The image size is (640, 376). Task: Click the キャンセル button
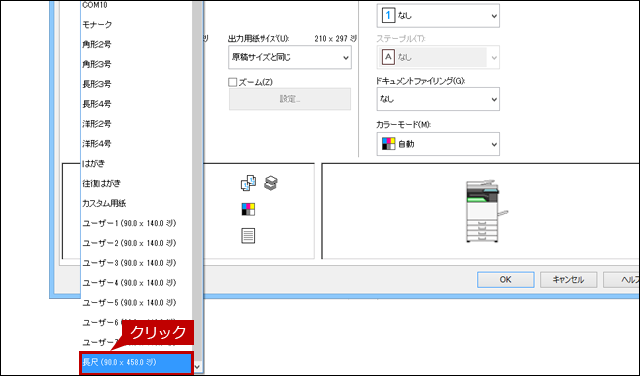click(x=569, y=280)
